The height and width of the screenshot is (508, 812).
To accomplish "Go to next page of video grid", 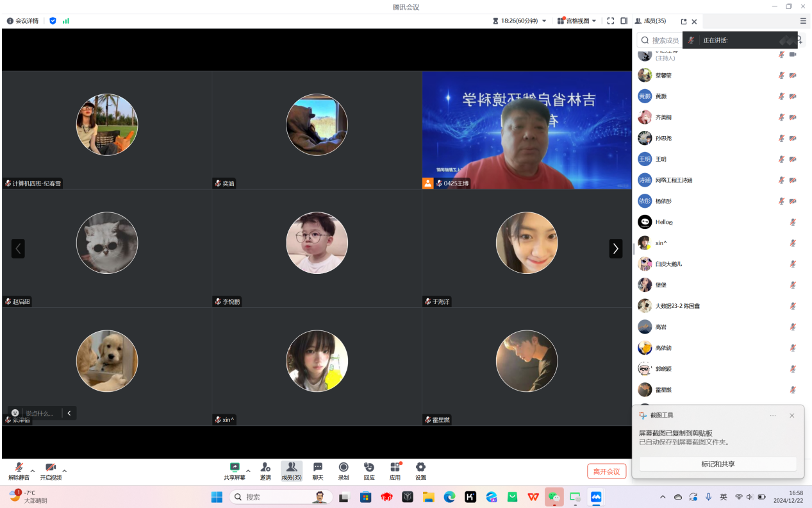I will (x=615, y=248).
